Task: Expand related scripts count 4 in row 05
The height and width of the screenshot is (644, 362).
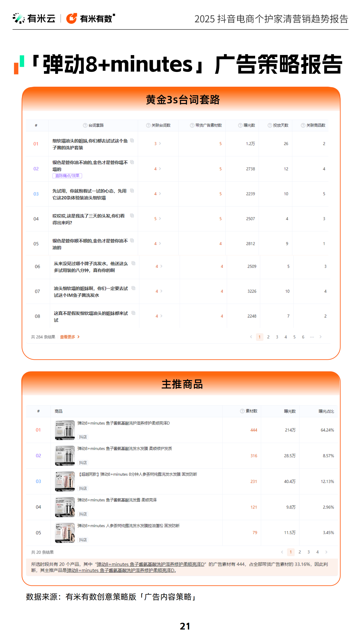Action: click(157, 243)
